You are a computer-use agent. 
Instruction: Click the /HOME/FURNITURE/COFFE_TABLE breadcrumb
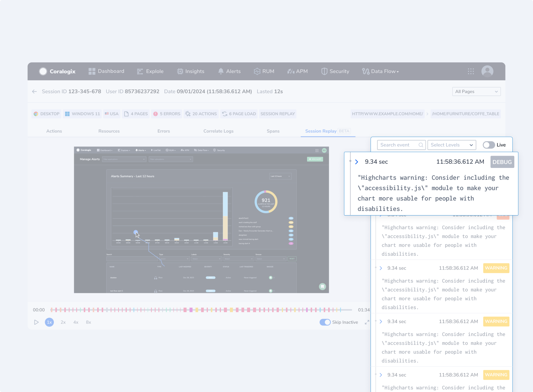(466, 114)
